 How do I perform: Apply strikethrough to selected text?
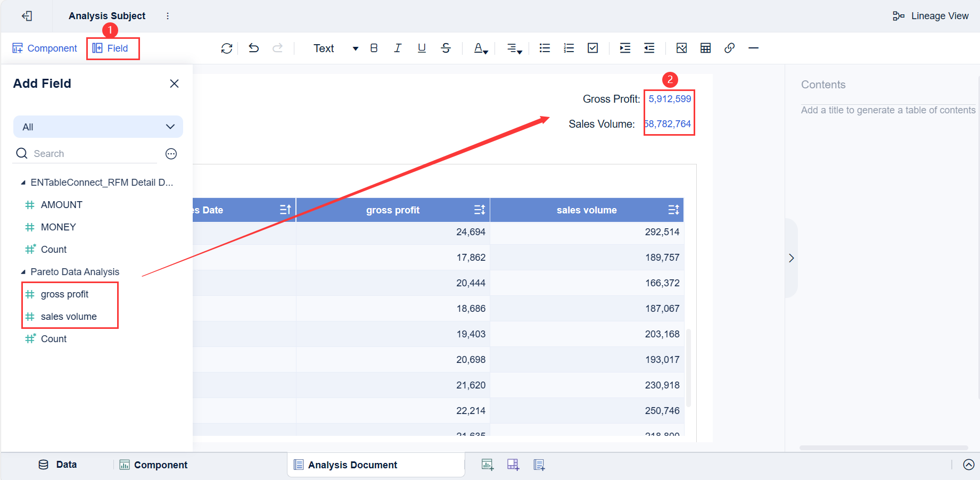(446, 48)
